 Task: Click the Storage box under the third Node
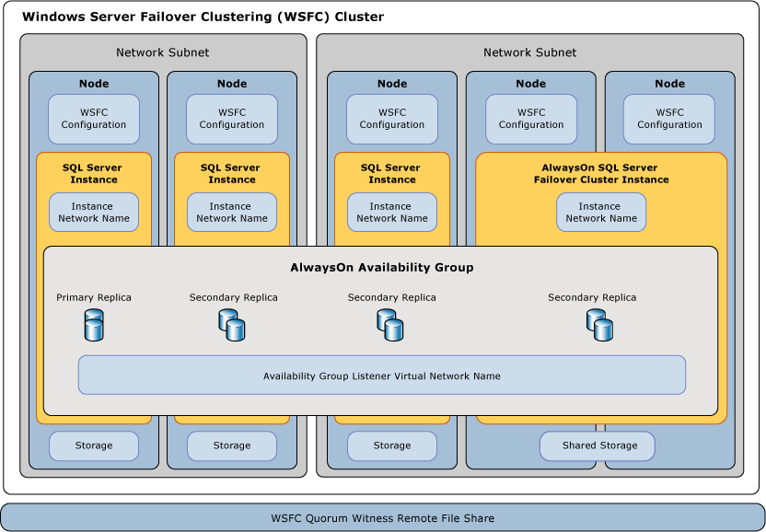pos(391,446)
